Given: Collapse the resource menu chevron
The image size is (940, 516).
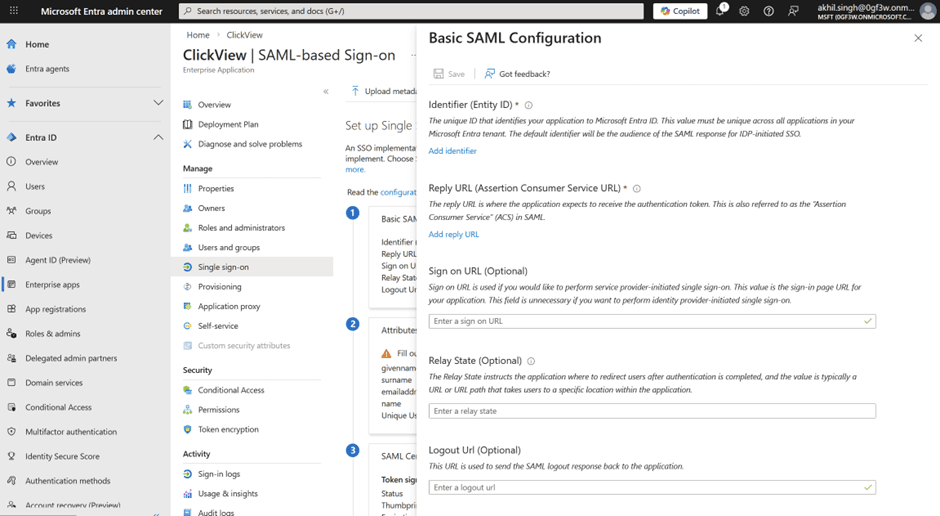Looking at the screenshot, I should coord(326,92).
